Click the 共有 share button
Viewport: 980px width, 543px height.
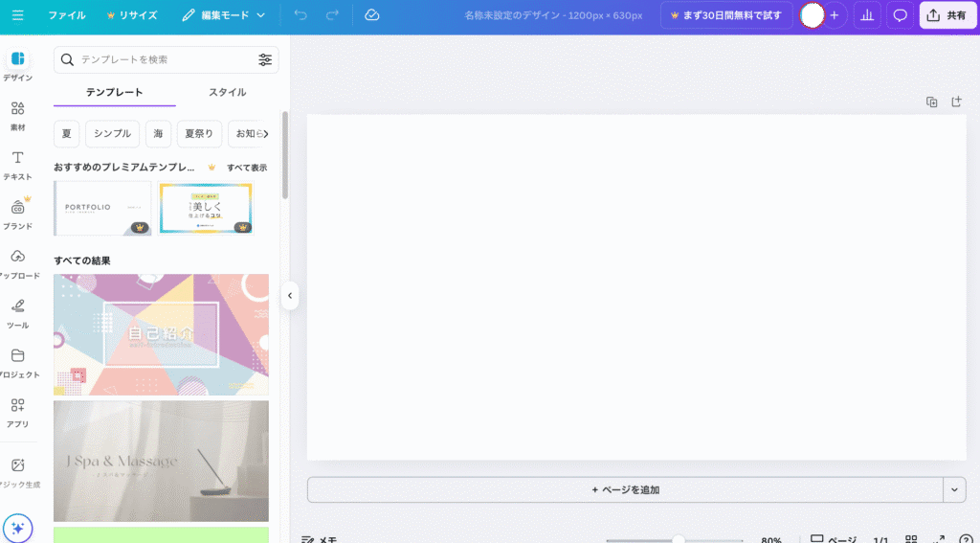(947, 15)
